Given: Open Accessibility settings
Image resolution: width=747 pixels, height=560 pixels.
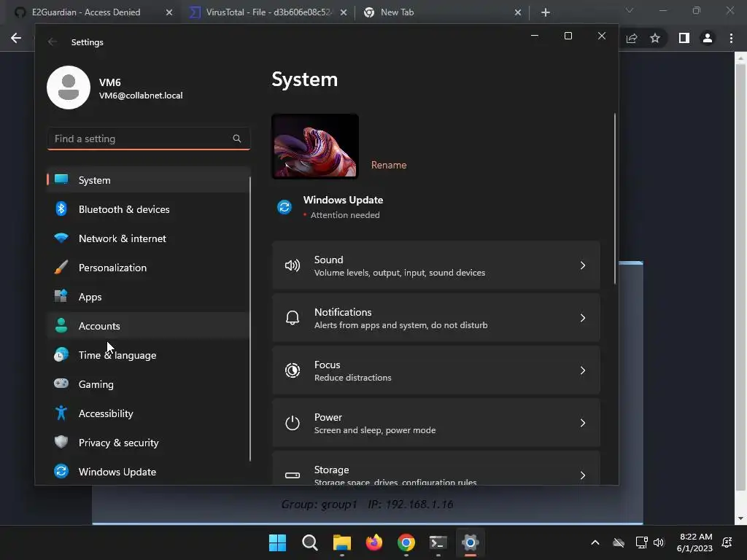Looking at the screenshot, I should (x=148, y=413).
